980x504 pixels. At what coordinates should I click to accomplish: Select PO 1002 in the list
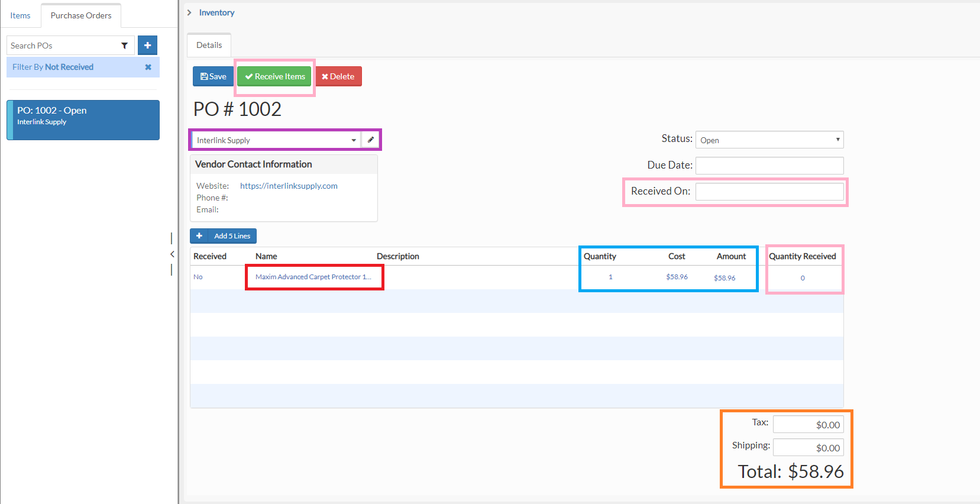tap(83, 120)
